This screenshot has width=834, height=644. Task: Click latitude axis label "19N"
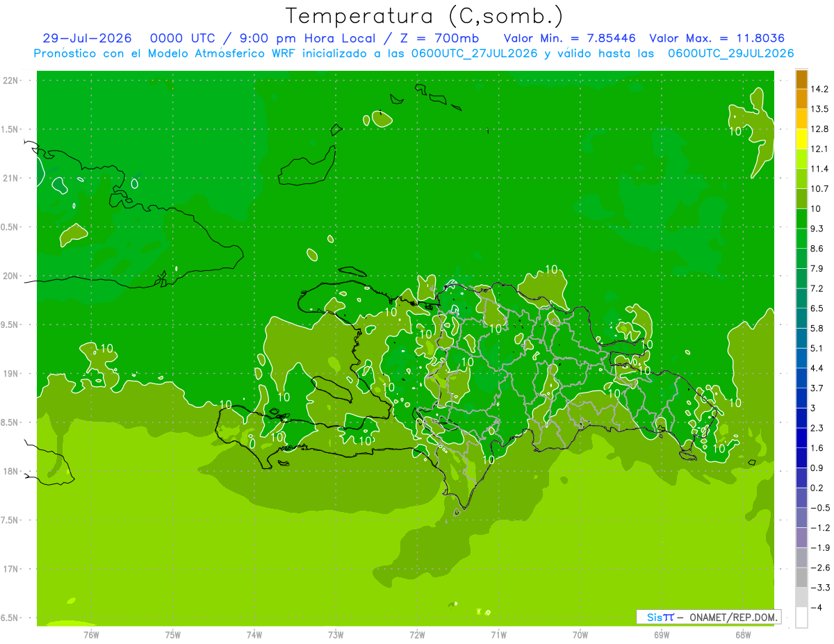click(12, 374)
